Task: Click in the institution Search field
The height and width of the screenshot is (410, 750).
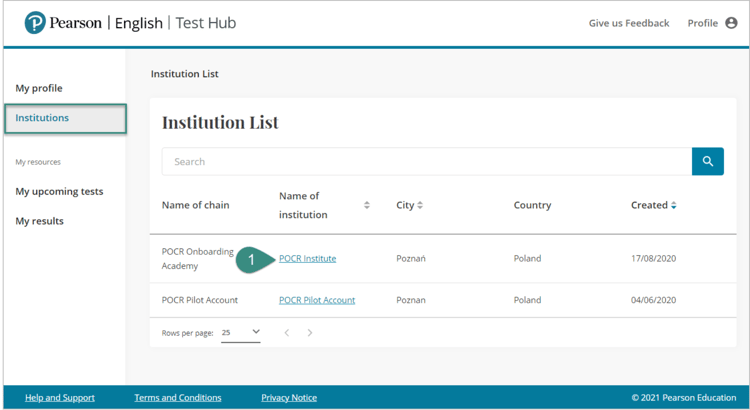Action: [x=426, y=161]
